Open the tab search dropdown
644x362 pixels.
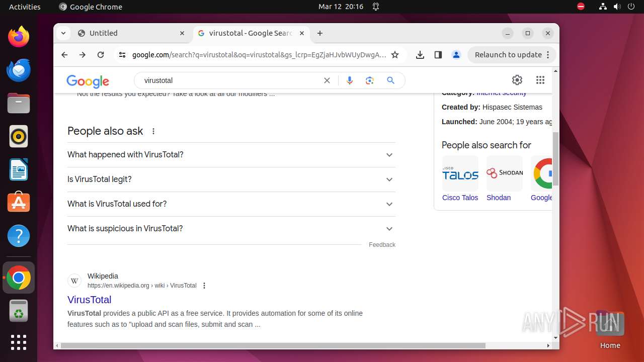pyautogui.click(x=63, y=33)
